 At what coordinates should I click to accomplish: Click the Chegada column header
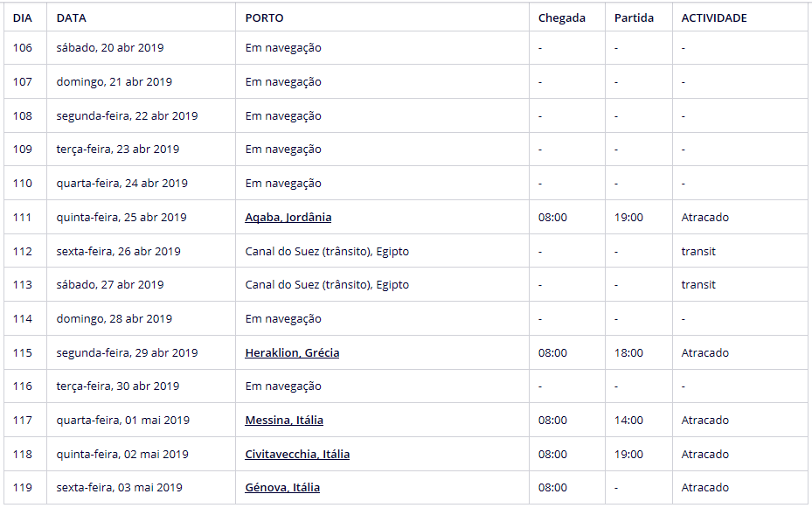562,17
